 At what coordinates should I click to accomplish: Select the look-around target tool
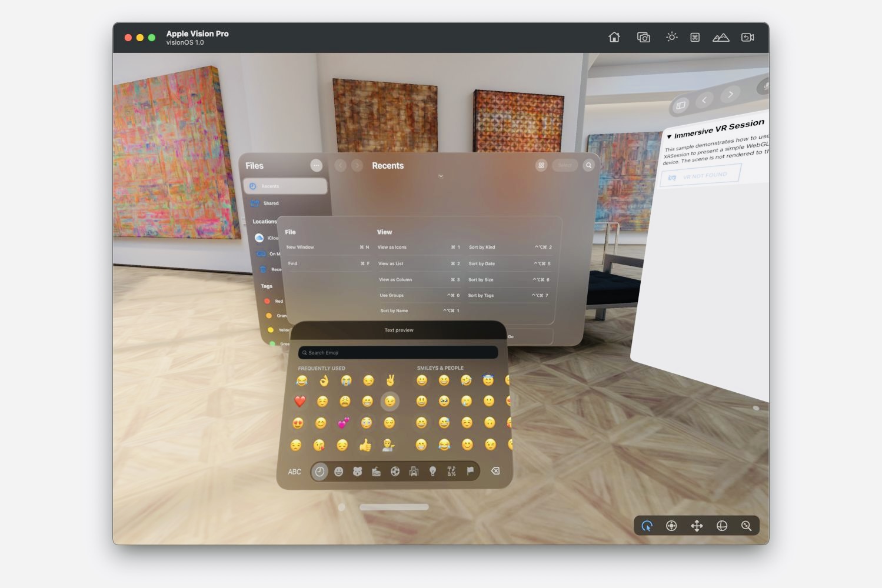coord(671,526)
